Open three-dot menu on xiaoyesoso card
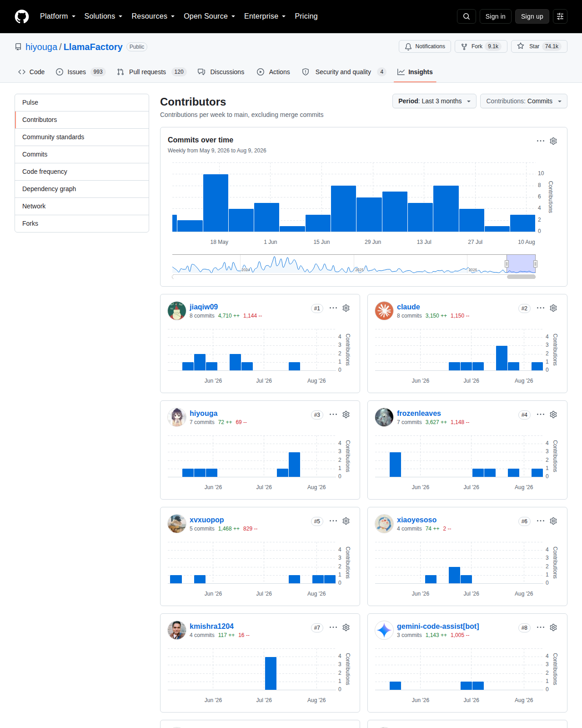Viewport: 582px width, 728px height. pos(541,521)
